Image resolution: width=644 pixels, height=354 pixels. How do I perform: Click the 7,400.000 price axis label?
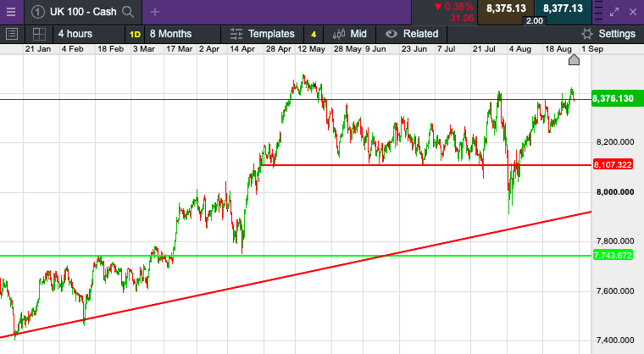(x=615, y=340)
